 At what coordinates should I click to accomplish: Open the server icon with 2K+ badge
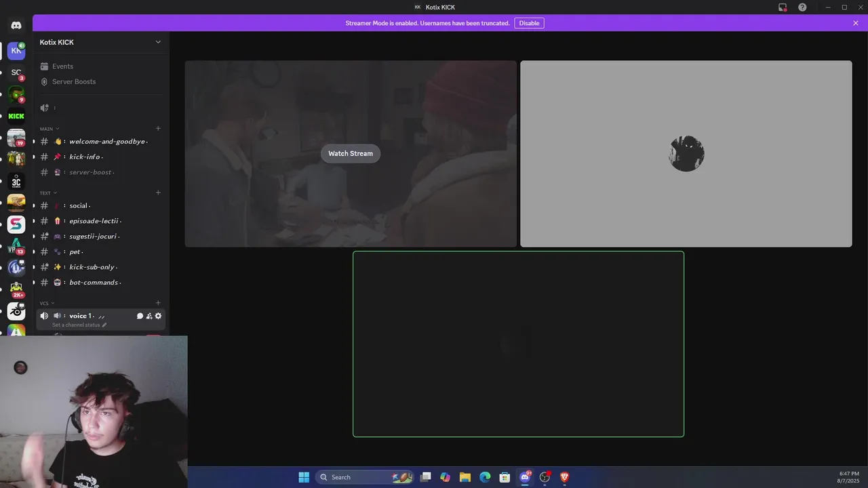16,289
